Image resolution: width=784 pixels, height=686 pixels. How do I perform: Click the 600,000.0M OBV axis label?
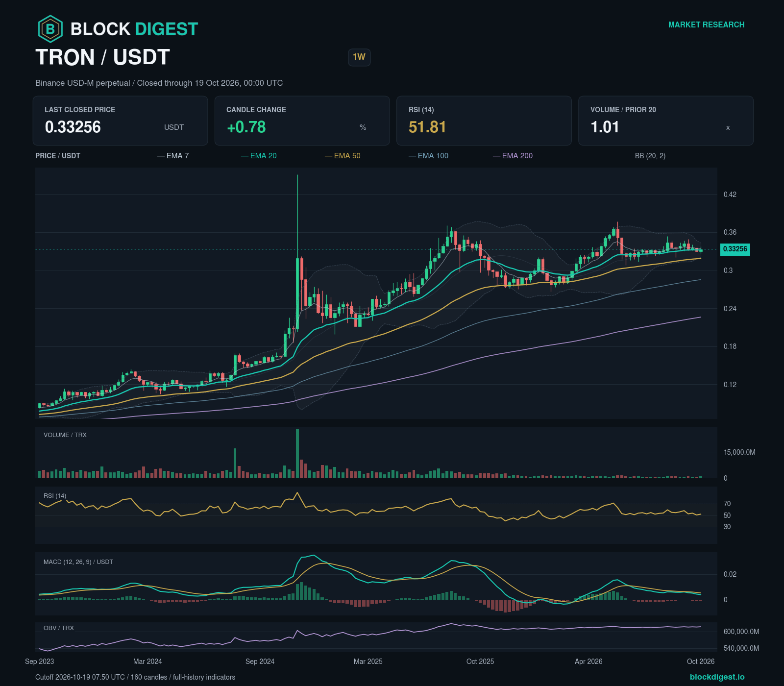[741, 632]
